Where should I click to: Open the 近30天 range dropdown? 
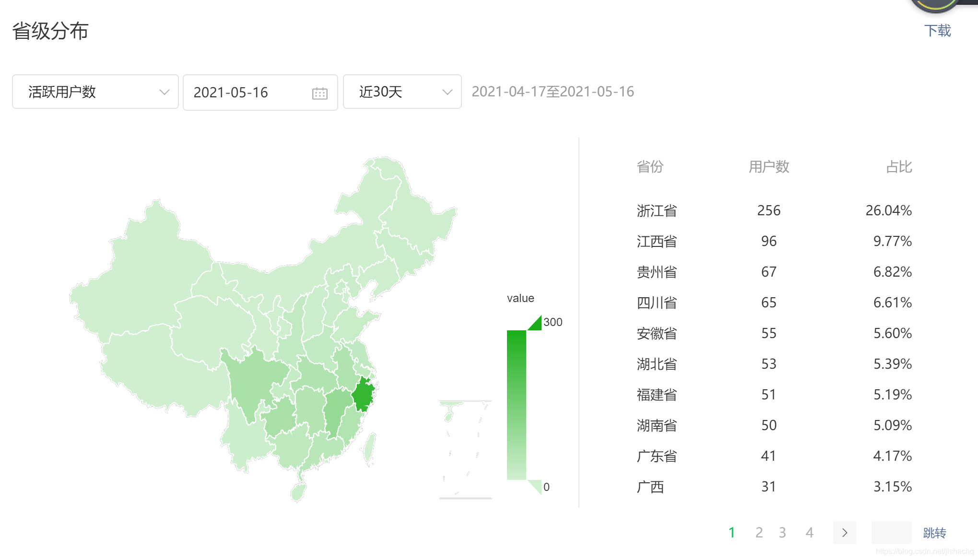402,92
